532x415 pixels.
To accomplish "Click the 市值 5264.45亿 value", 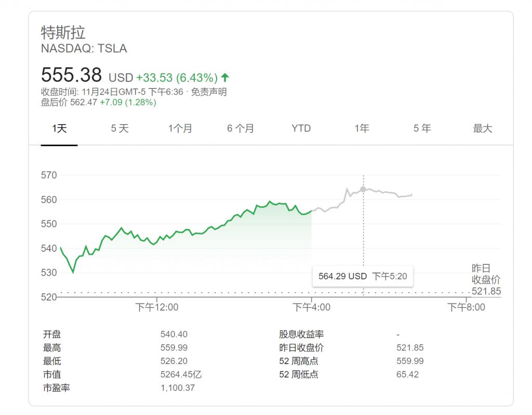I will pyautogui.click(x=181, y=374).
